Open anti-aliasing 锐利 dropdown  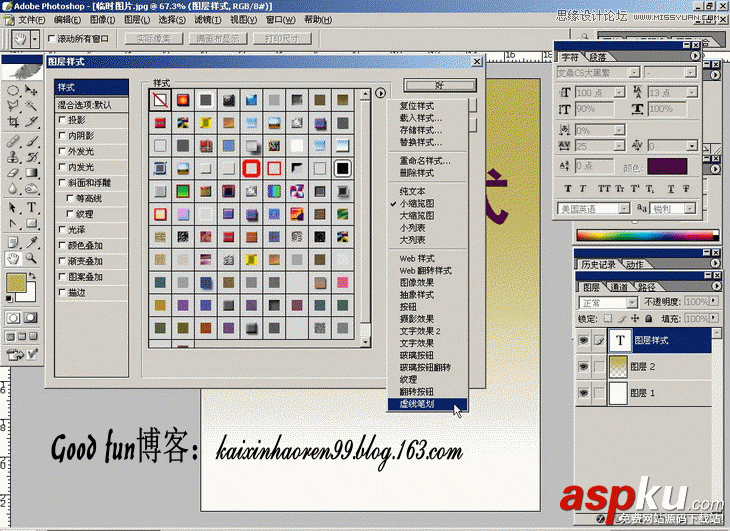click(691, 209)
